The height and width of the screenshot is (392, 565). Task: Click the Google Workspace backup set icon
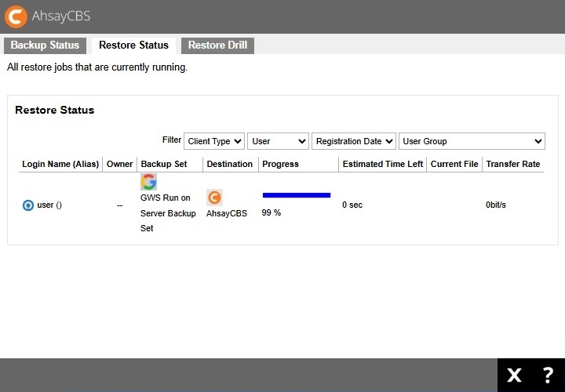click(x=148, y=182)
